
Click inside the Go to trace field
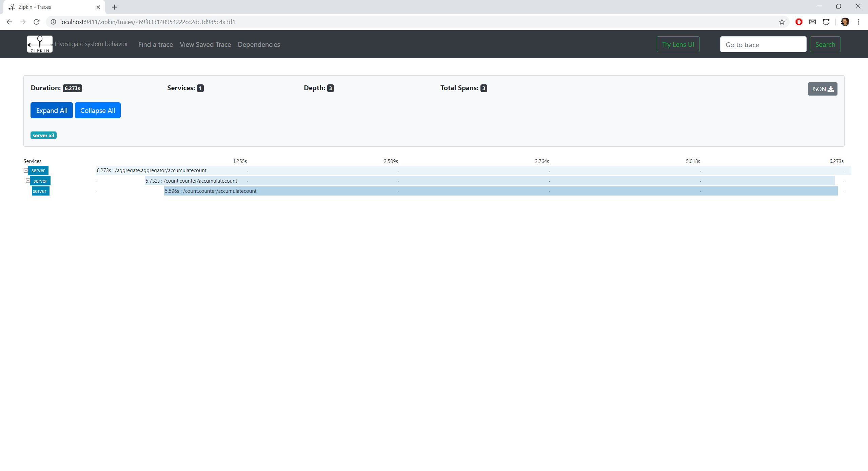[763, 44]
